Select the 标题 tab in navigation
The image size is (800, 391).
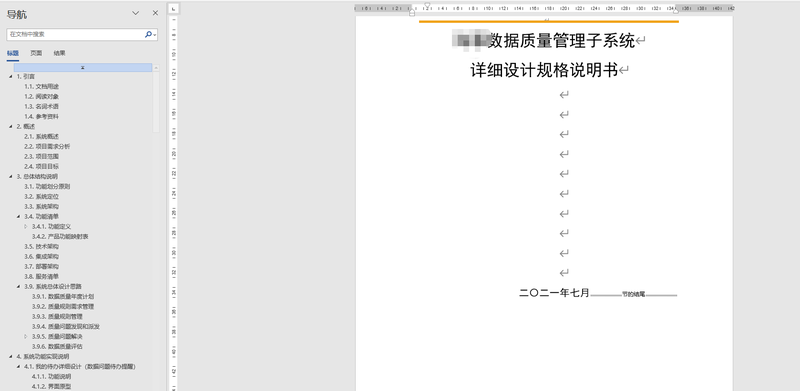(x=13, y=53)
